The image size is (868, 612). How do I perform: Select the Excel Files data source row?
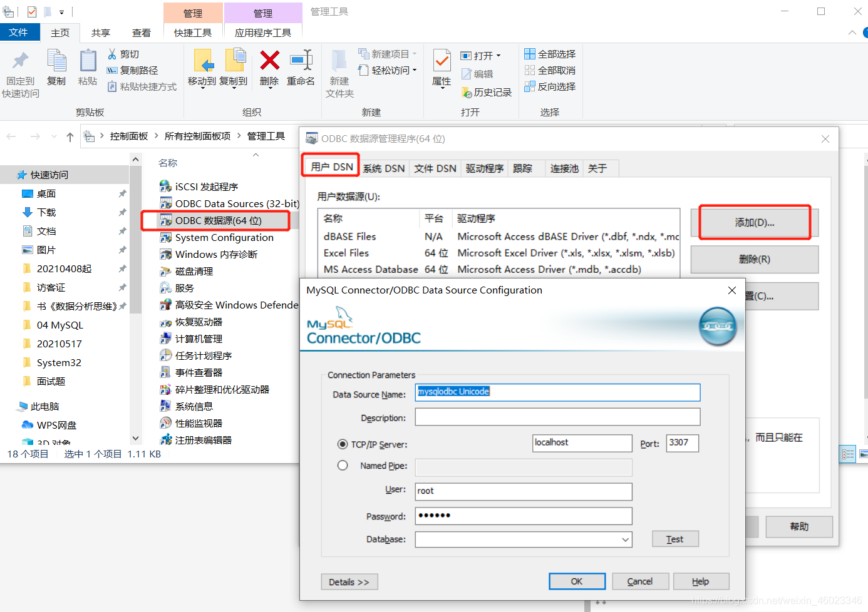[x=499, y=253]
